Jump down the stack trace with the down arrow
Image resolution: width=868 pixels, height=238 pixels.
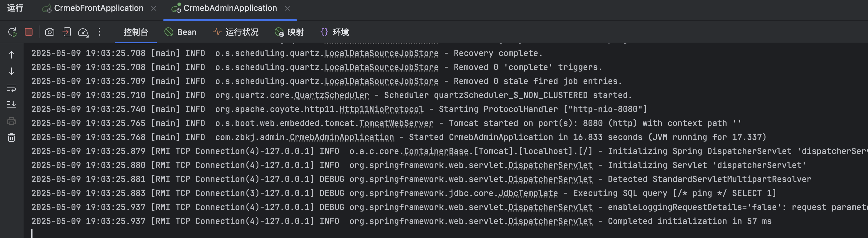(11, 71)
